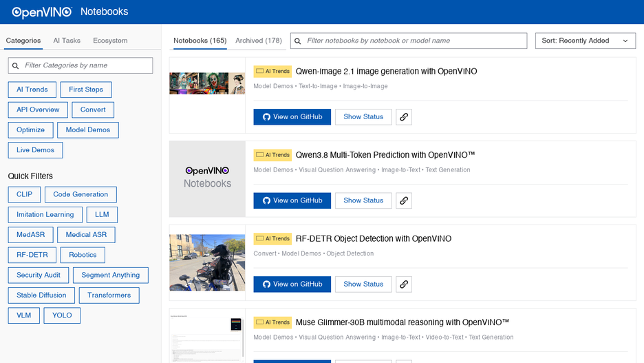The image size is (644, 363).
Task: Click Text-to-Image tag on Qwen-Image card
Action: (318, 86)
